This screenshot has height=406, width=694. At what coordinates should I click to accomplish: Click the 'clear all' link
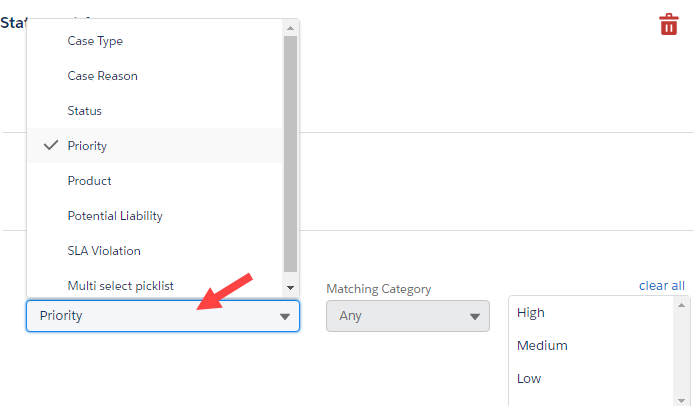coord(662,286)
